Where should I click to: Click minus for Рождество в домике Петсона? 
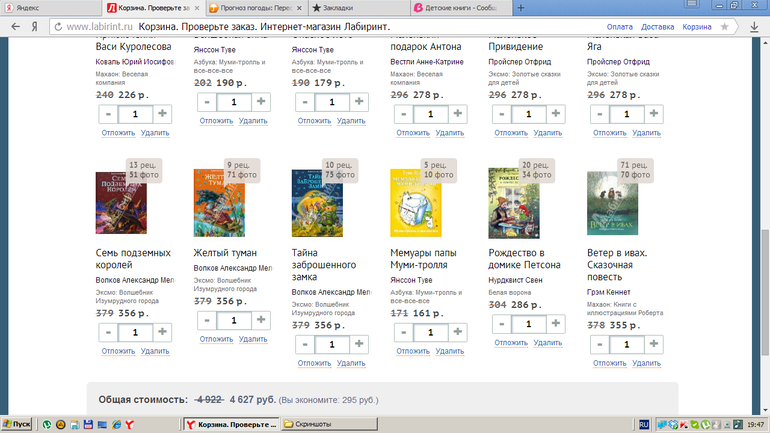[x=499, y=324]
